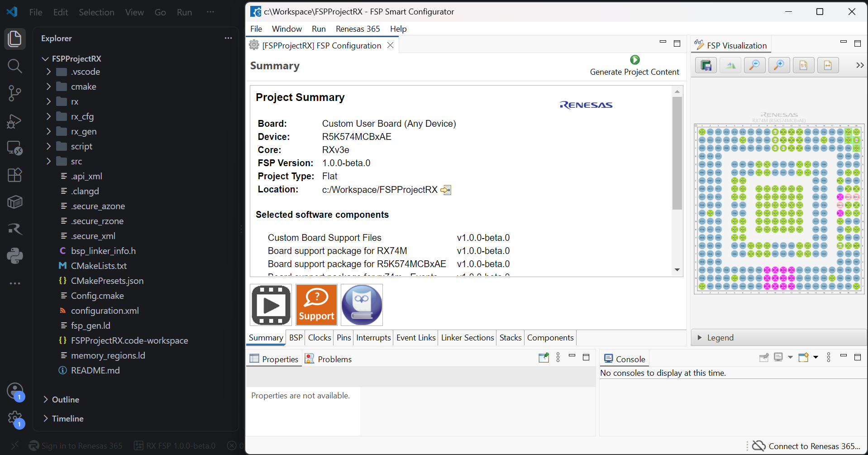
Task: Open the Python icon in activity bar
Action: click(x=15, y=256)
